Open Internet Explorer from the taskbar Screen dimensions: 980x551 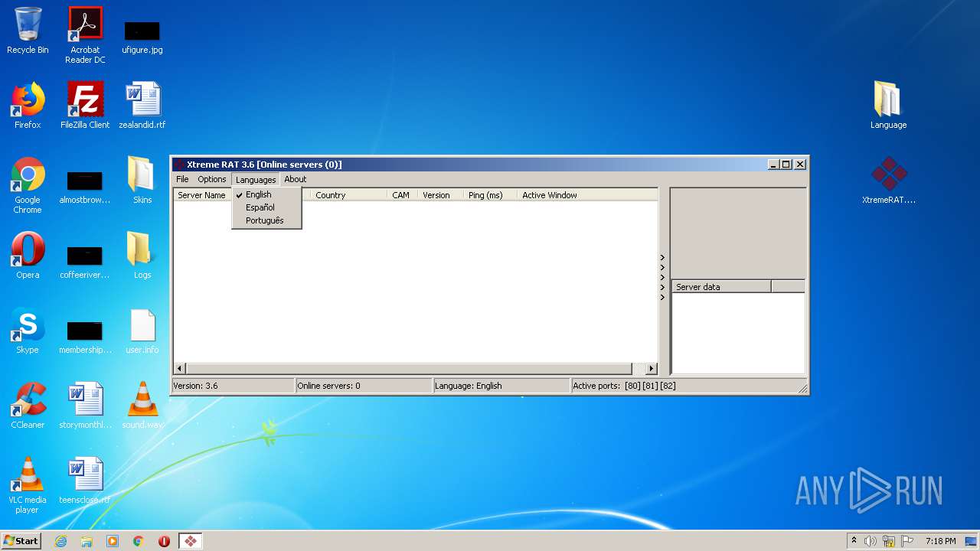60,541
